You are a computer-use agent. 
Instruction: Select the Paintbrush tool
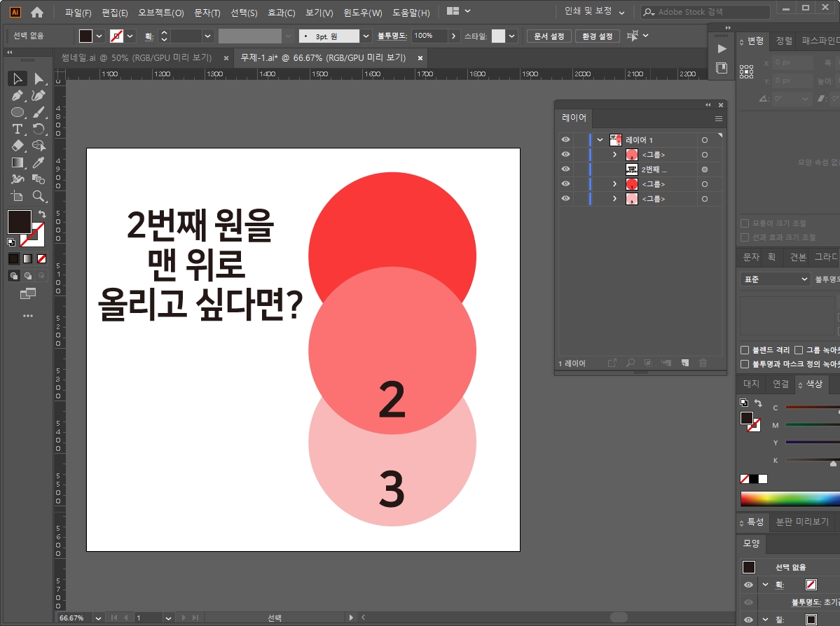tap(39, 113)
